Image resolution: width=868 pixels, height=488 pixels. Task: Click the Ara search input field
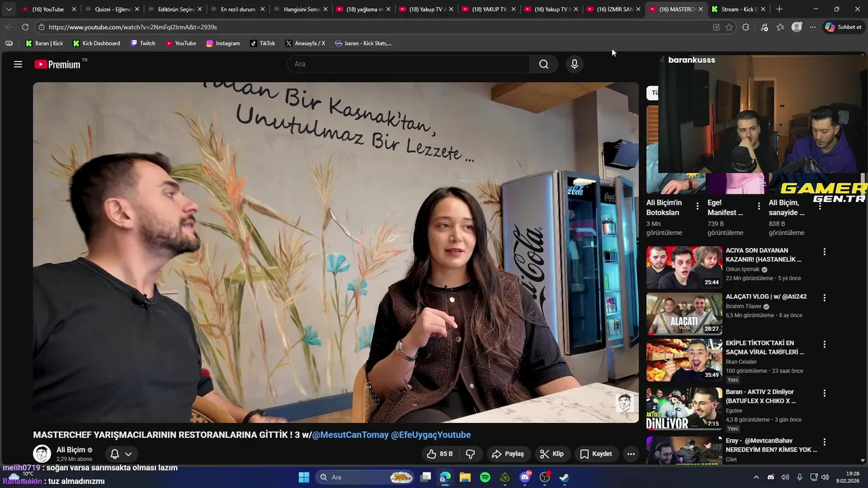coord(409,64)
